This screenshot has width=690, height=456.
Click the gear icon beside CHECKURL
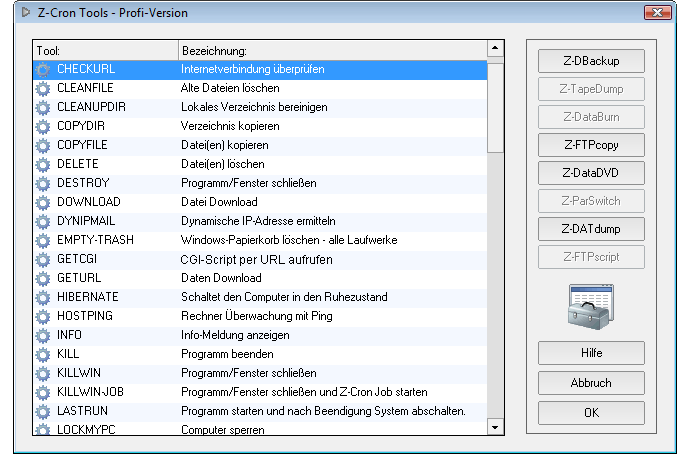tap(42, 70)
